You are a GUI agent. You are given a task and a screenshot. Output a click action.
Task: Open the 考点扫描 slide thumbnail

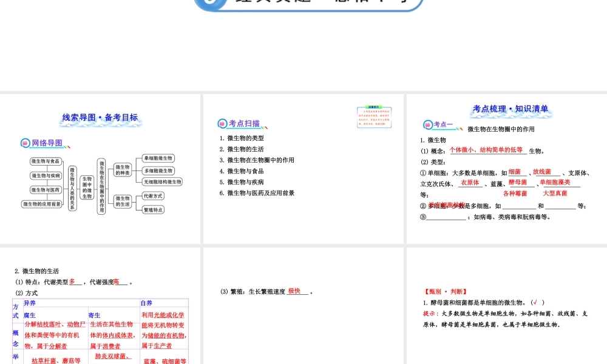[303, 169]
